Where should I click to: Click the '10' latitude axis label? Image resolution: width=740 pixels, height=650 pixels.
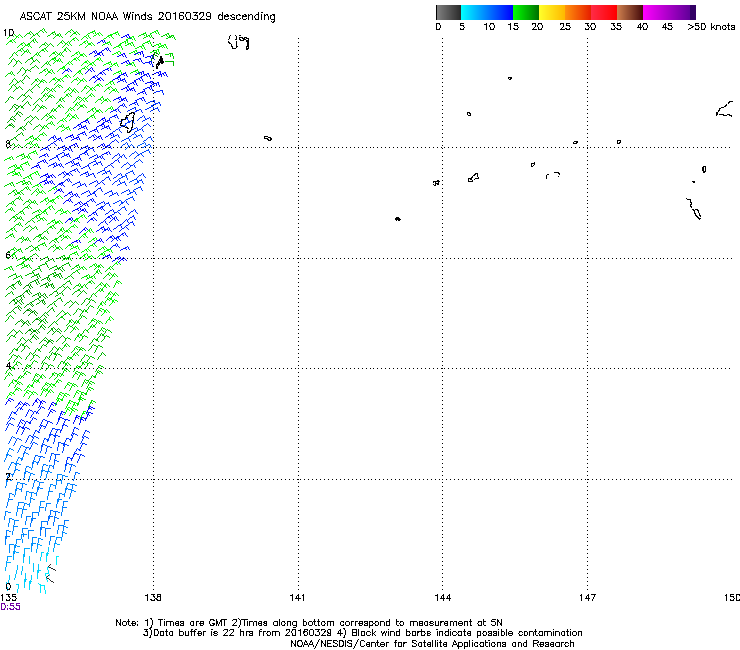(8, 33)
